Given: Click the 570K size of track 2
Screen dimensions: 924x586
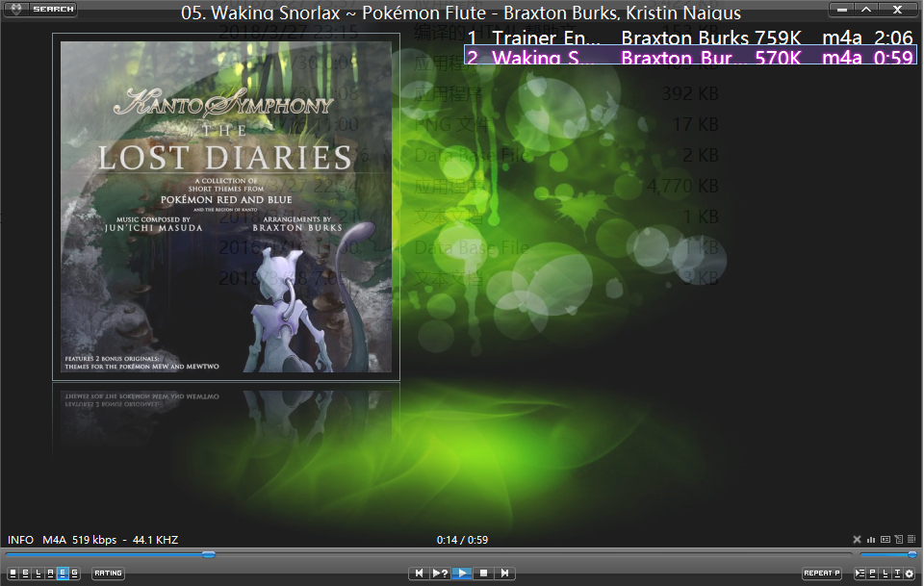Looking at the screenshot, I should (x=778, y=57).
